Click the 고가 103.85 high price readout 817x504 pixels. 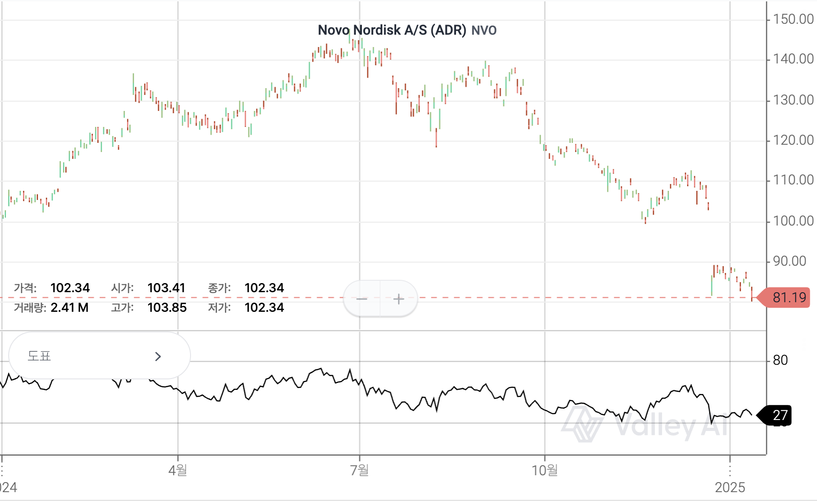click(149, 308)
